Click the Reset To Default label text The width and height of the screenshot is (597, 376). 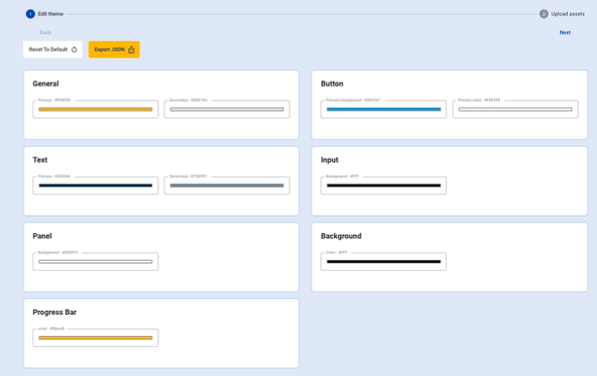click(x=48, y=49)
